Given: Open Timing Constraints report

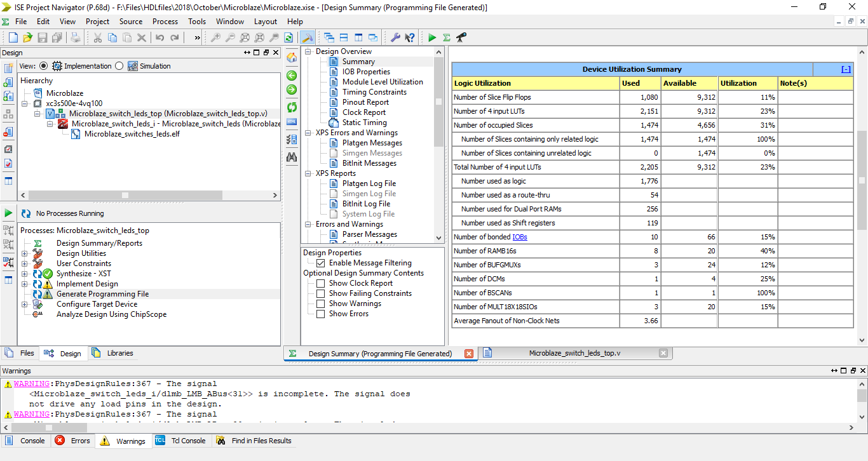Looking at the screenshot, I should point(374,92).
